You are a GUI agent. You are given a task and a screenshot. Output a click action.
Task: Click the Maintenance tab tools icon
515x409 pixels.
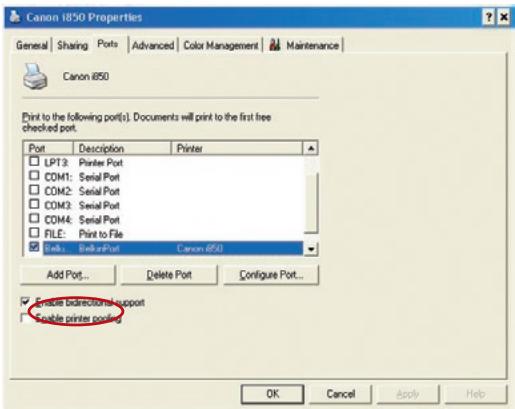pyautogui.click(x=275, y=45)
